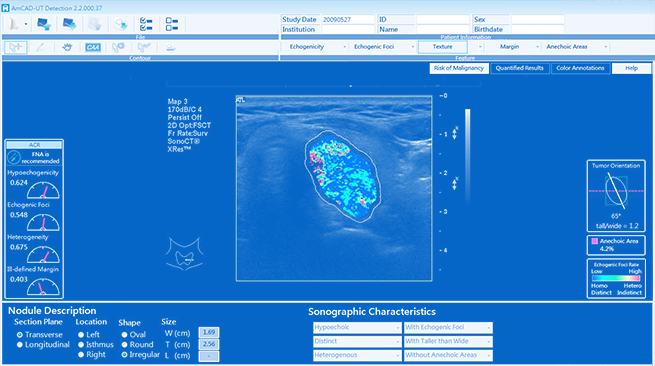Click the Help button
Viewport: 655px width, 366px height.
[x=631, y=68]
